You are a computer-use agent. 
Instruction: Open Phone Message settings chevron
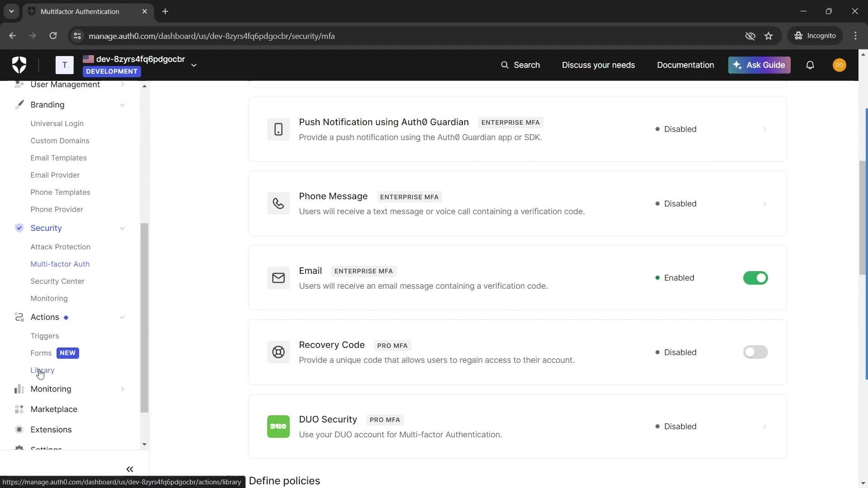click(764, 204)
